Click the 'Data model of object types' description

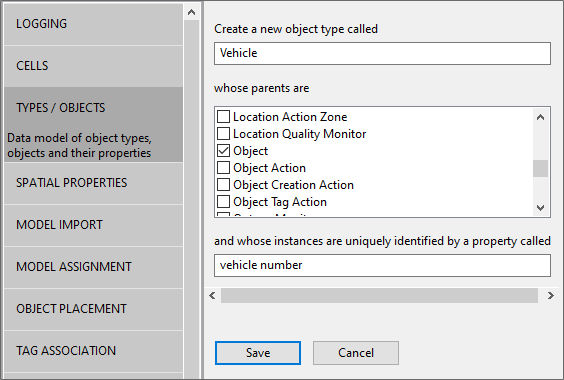(x=79, y=145)
